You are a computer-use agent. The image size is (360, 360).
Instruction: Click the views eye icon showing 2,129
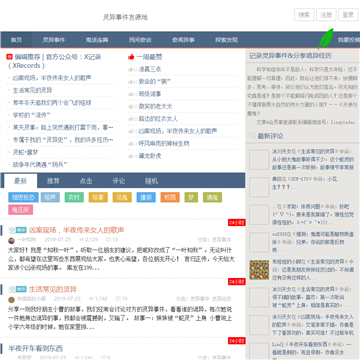coord(81,240)
